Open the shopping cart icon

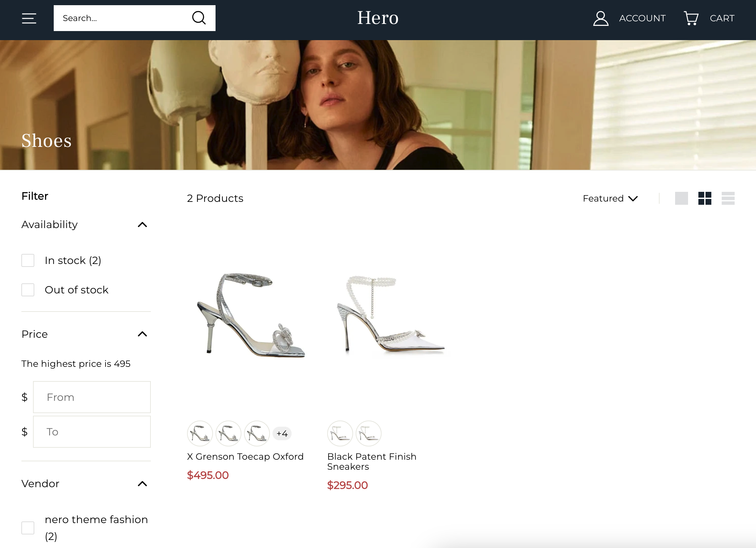pyautogui.click(x=691, y=18)
